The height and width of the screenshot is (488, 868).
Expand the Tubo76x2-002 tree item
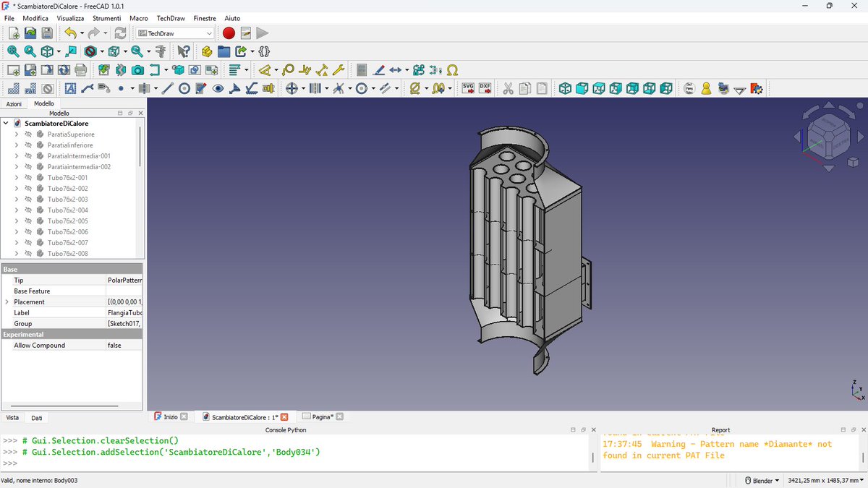(x=17, y=189)
